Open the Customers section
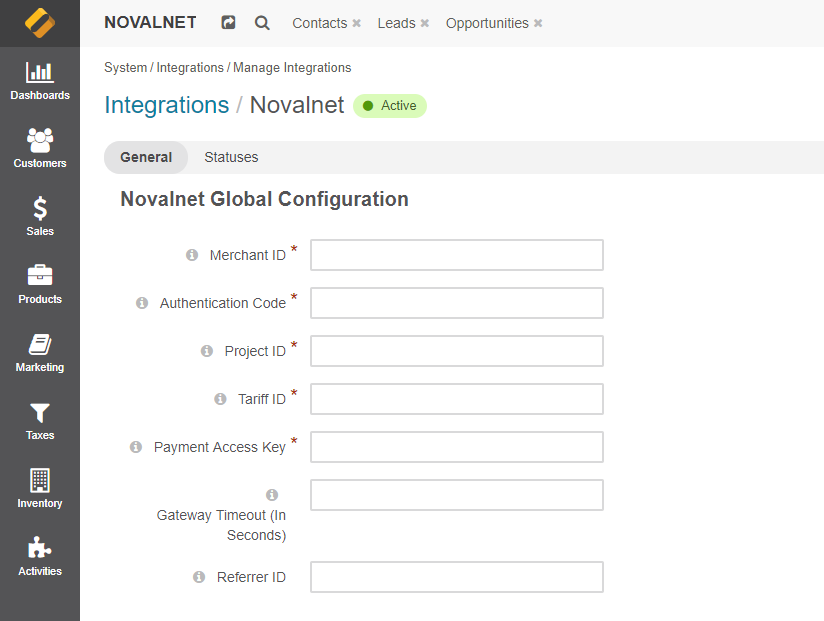This screenshot has width=824, height=621. (39, 148)
